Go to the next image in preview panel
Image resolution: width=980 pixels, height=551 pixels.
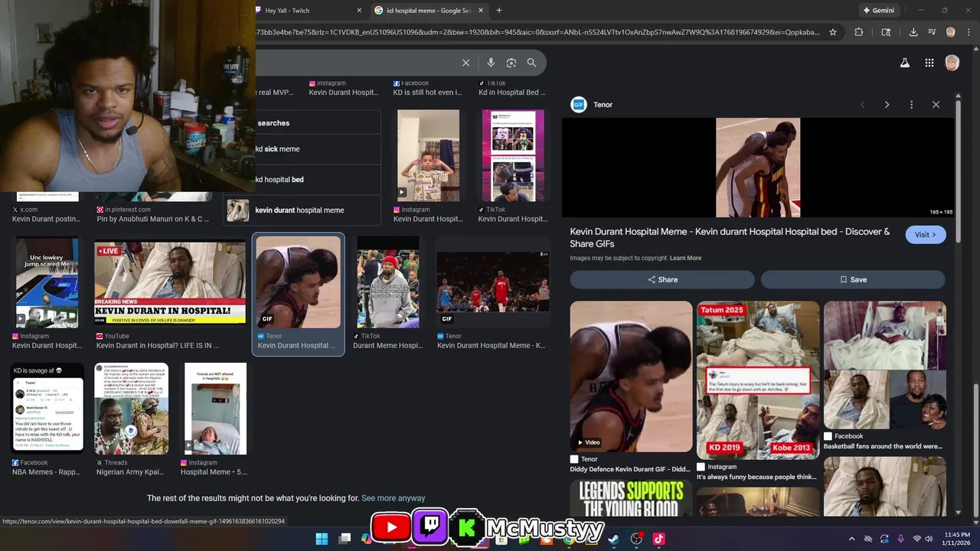coord(887,105)
